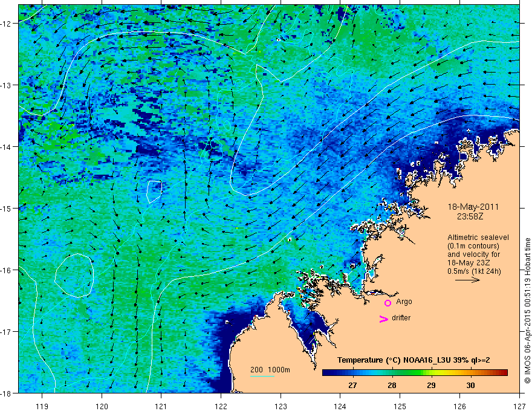Click longitude axis label 123
Screen dimensions: 532x411
coord(281,406)
